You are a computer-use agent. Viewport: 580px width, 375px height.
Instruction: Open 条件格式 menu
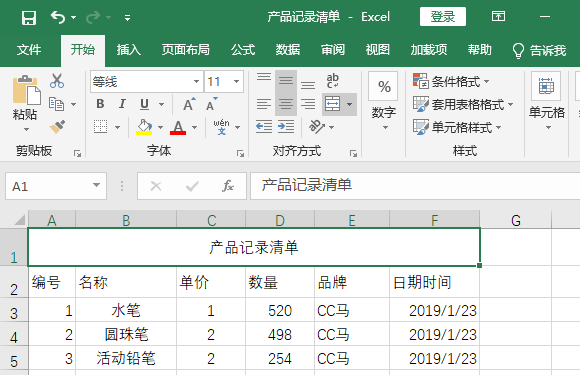coord(451,81)
